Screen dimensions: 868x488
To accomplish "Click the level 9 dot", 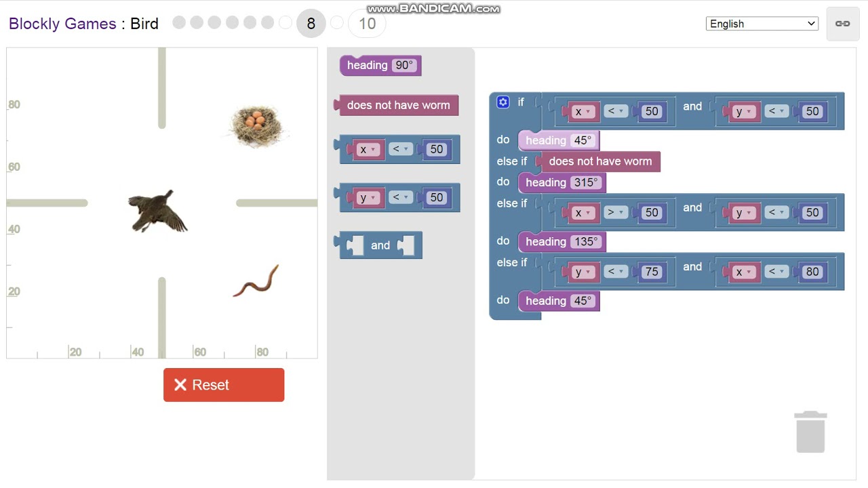I will click(337, 23).
